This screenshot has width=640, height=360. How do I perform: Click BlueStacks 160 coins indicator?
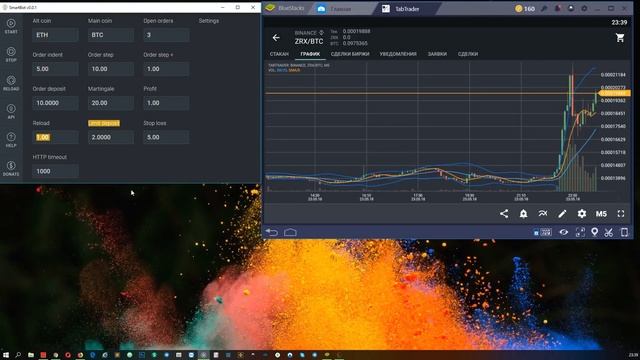525,9
